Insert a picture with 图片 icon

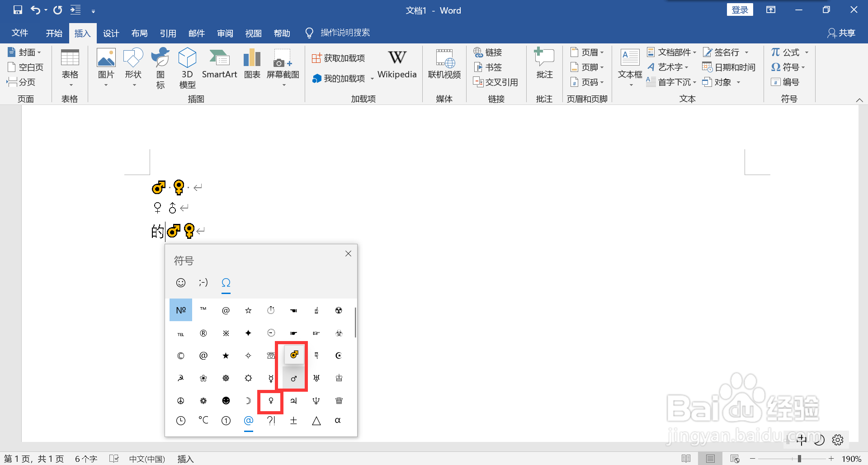coord(106,68)
